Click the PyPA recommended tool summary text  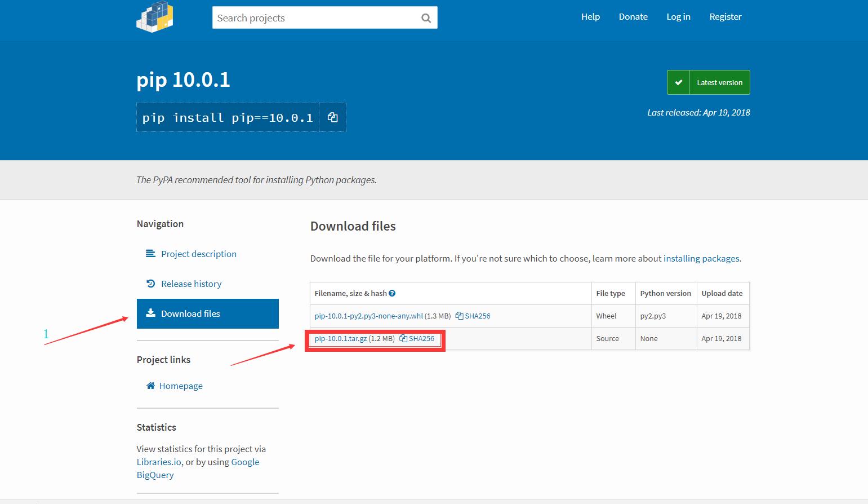tap(257, 180)
